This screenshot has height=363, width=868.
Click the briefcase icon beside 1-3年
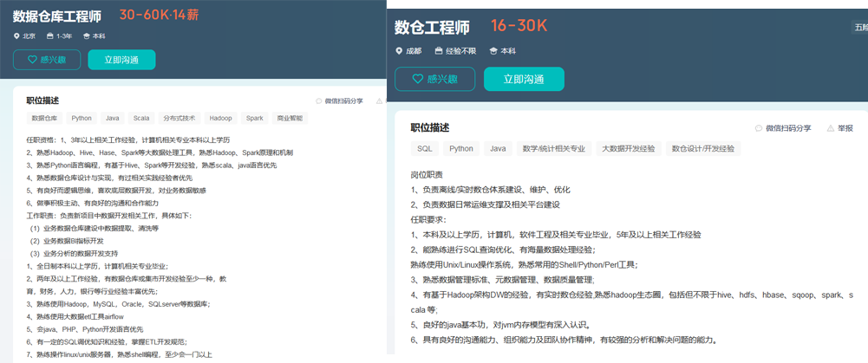coord(49,36)
